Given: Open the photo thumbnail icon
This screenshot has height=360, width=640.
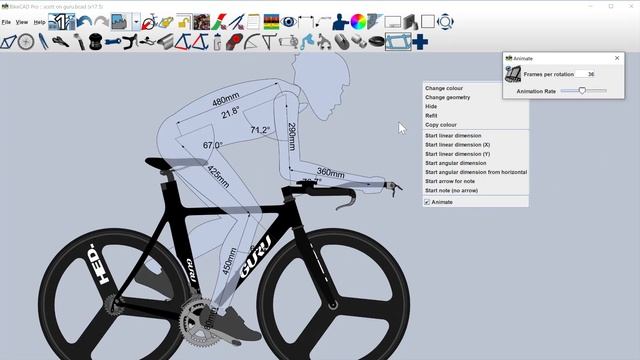Looking at the screenshot, I should pyautogui.click(x=202, y=22).
